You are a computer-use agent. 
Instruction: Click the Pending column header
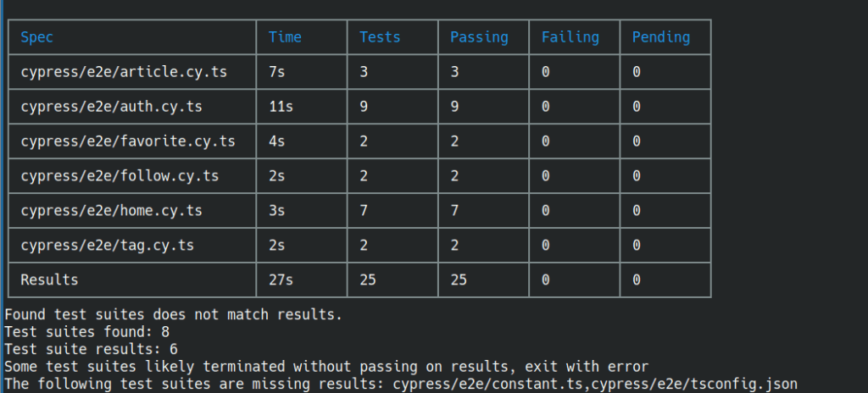click(x=661, y=37)
